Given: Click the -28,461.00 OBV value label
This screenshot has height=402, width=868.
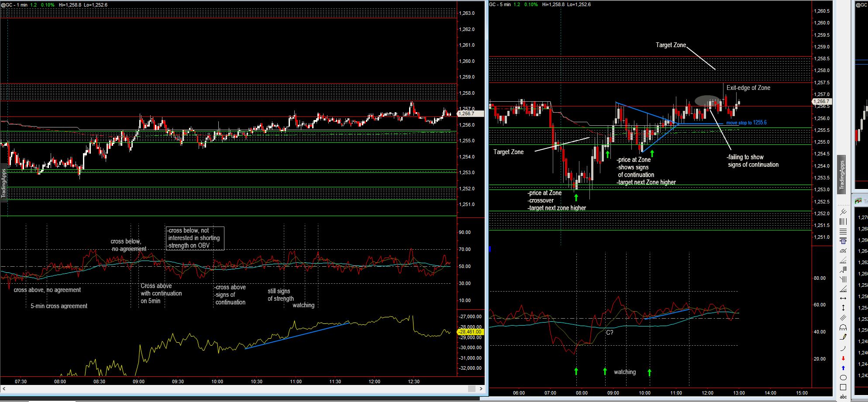Looking at the screenshot, I should [471, 332].
